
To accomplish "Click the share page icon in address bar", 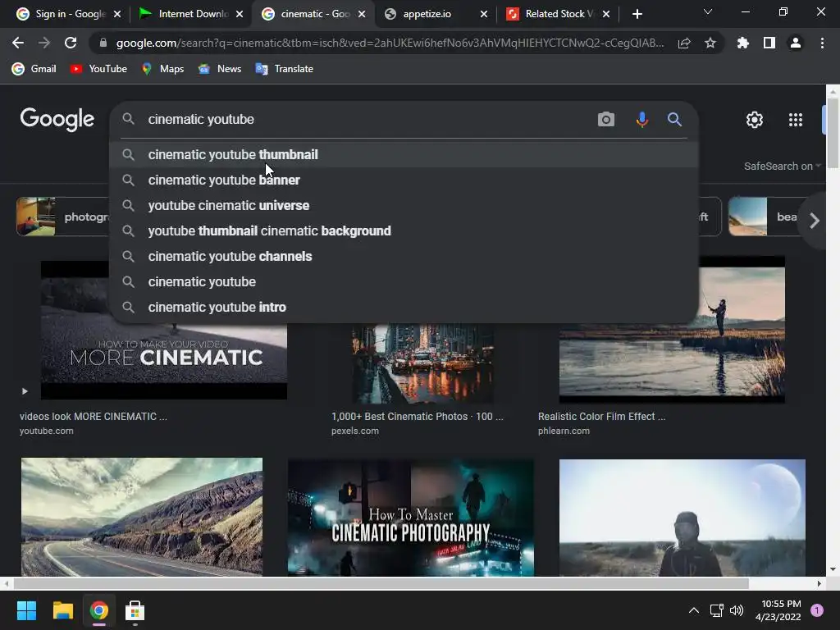I will pyautogui.click(x=684, y=43).
